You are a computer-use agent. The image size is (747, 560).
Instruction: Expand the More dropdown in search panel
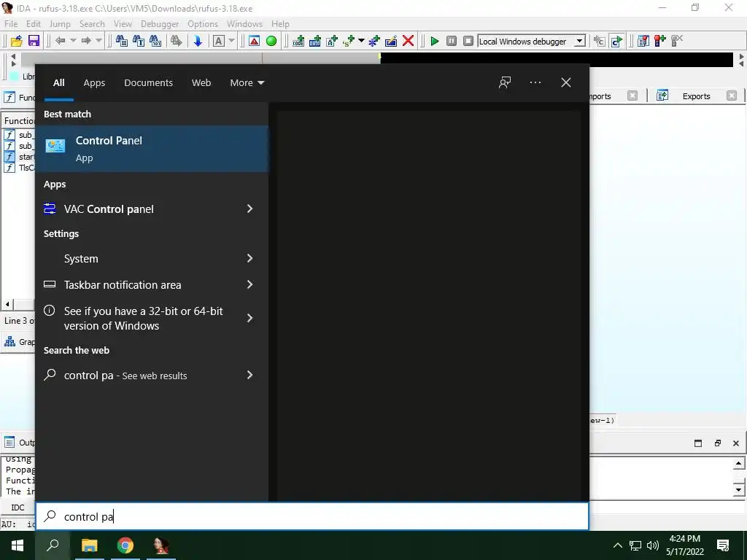tap(247, 83)
